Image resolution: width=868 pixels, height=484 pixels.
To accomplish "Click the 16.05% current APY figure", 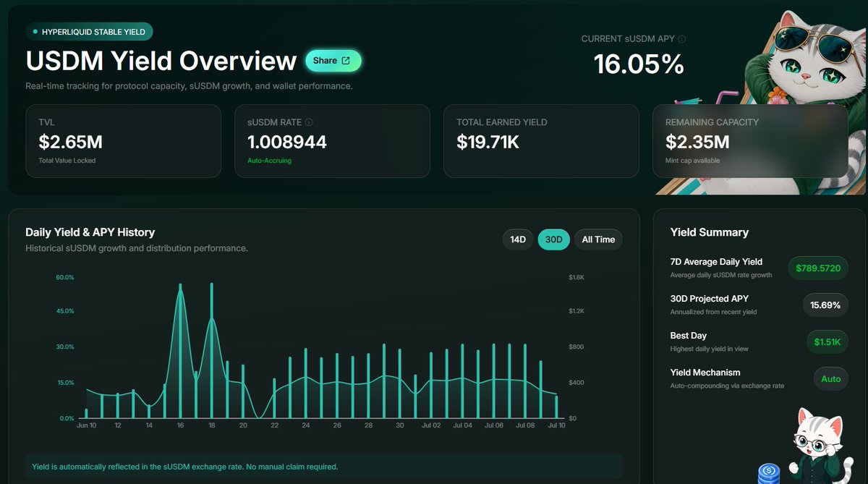I will tap(639, 64).
